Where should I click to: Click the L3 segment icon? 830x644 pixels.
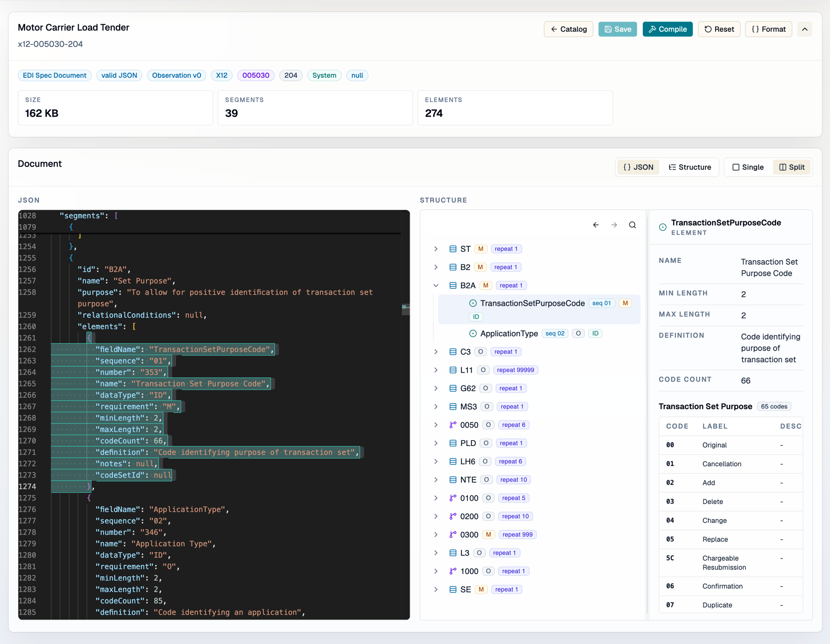coord(453,553)
